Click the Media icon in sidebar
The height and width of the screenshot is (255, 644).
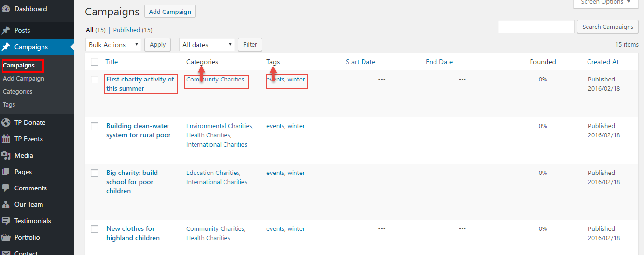tap(6, 155)
